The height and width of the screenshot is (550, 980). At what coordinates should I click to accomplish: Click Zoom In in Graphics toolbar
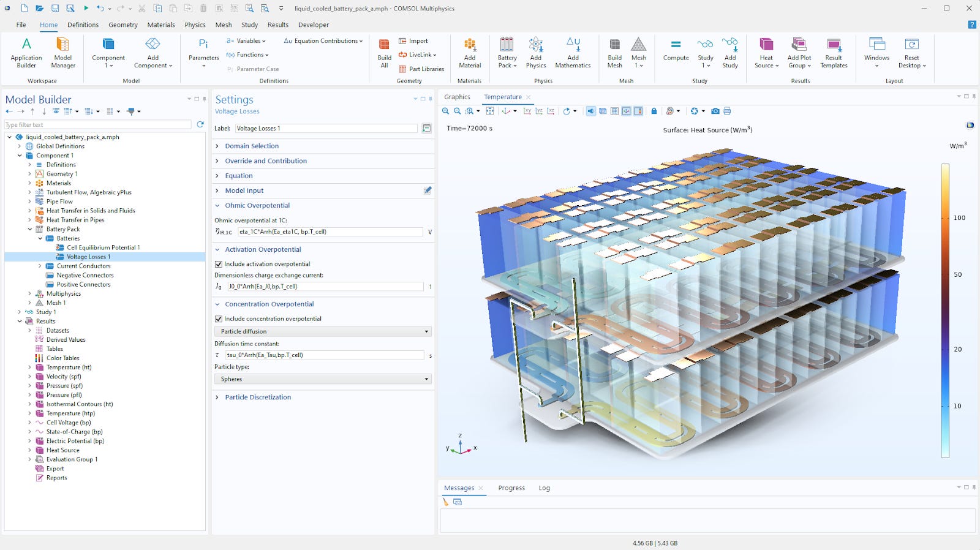[446, 111]
